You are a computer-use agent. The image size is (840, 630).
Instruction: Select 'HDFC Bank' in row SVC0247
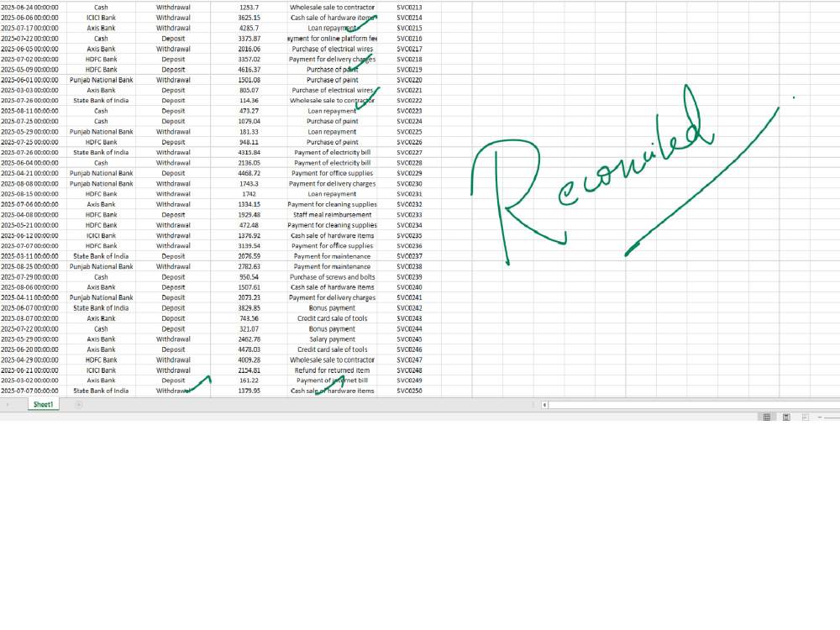tap(102, 360)
